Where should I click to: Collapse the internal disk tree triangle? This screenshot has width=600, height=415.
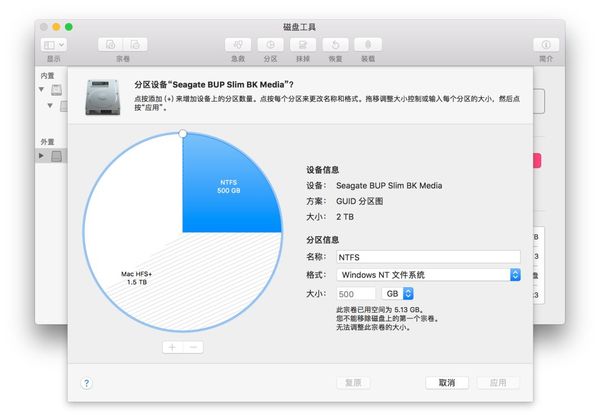[41, 90]
